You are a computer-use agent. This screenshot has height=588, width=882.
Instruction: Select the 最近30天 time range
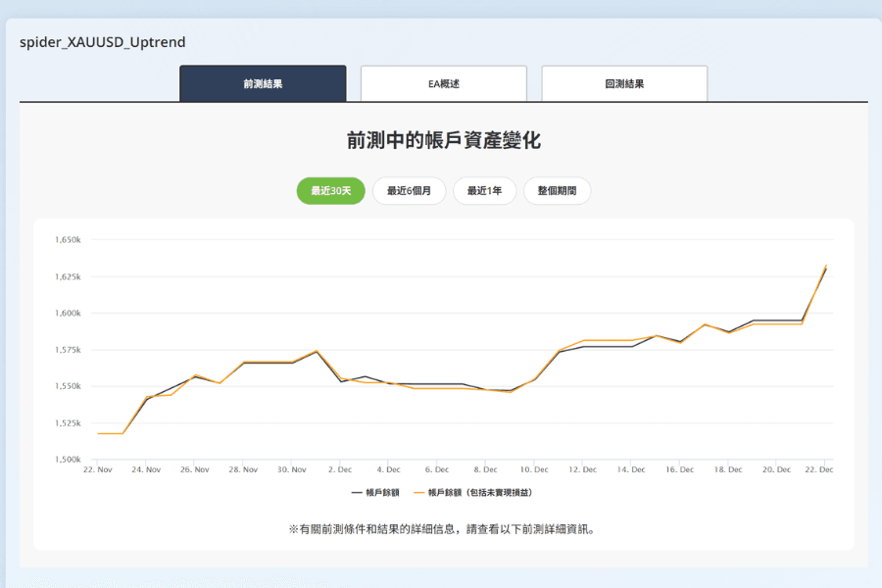pyautogui.click(x=331, y=191)
